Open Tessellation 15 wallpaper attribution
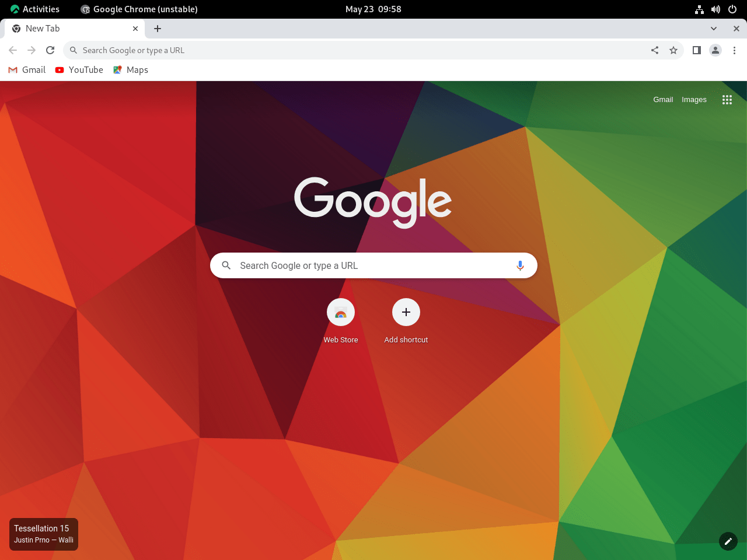This screenshot has height=560, width=747. (44, 534)
